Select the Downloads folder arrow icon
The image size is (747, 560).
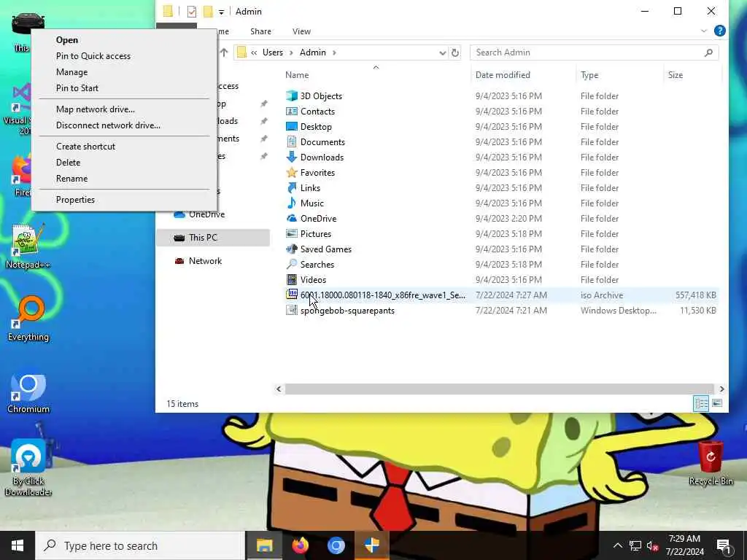coord(292,157)
